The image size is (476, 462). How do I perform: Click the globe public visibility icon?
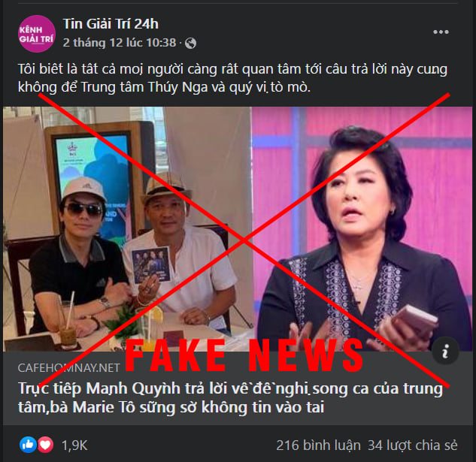191,43
